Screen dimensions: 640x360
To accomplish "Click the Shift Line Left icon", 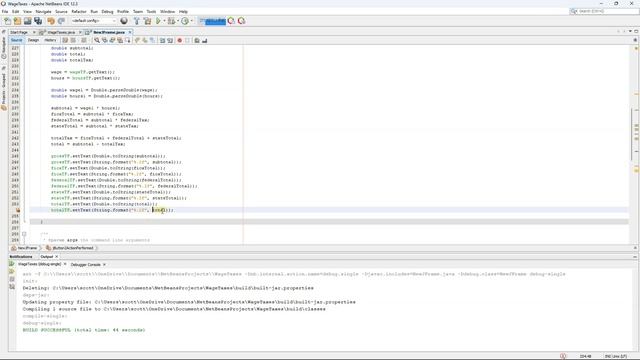I will pos(162,40).
